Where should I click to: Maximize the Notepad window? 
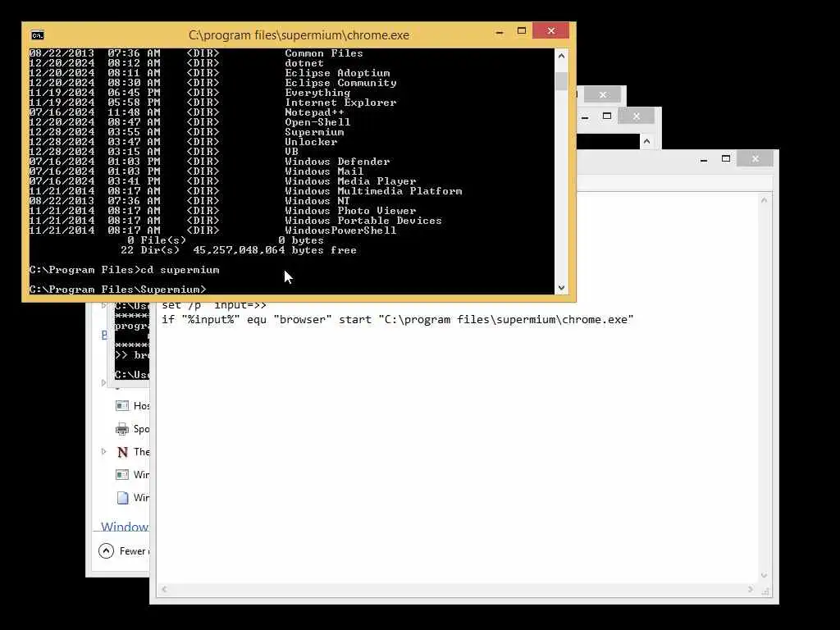pyautogui.click(x=726, y=158)
